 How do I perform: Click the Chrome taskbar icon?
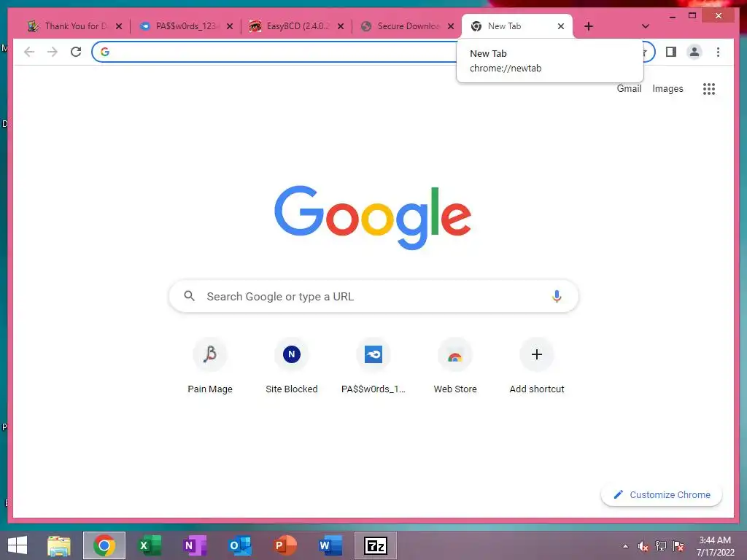[104, 545]
